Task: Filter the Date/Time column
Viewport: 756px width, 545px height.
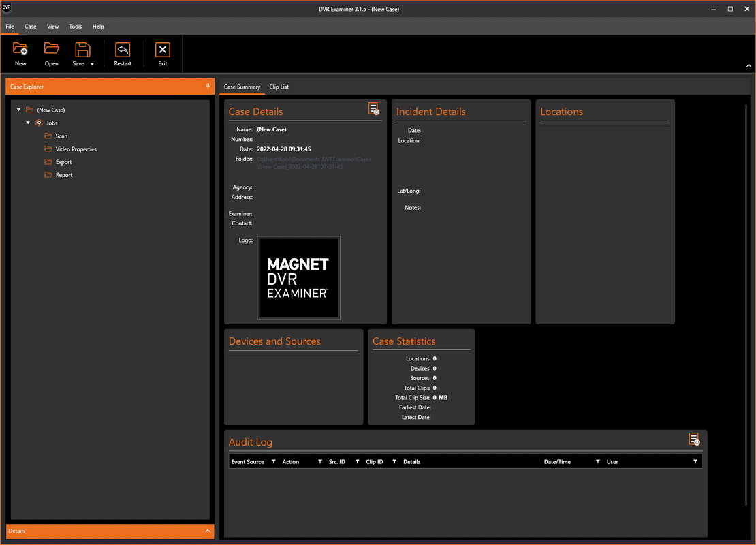Action: pos(597,462)
